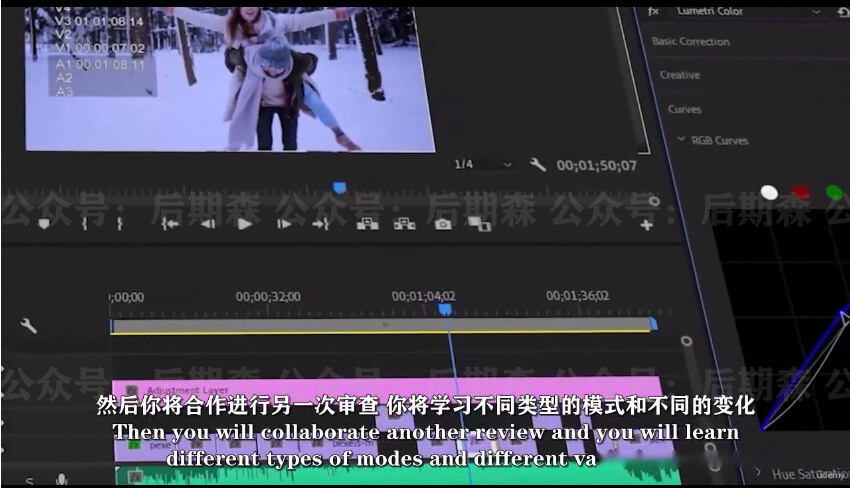The width and height of the screenshot is (850, 488).
Task: Click the fx icon beside Lumetri Color
Action: pyautogui.click(x=654, y=11)
